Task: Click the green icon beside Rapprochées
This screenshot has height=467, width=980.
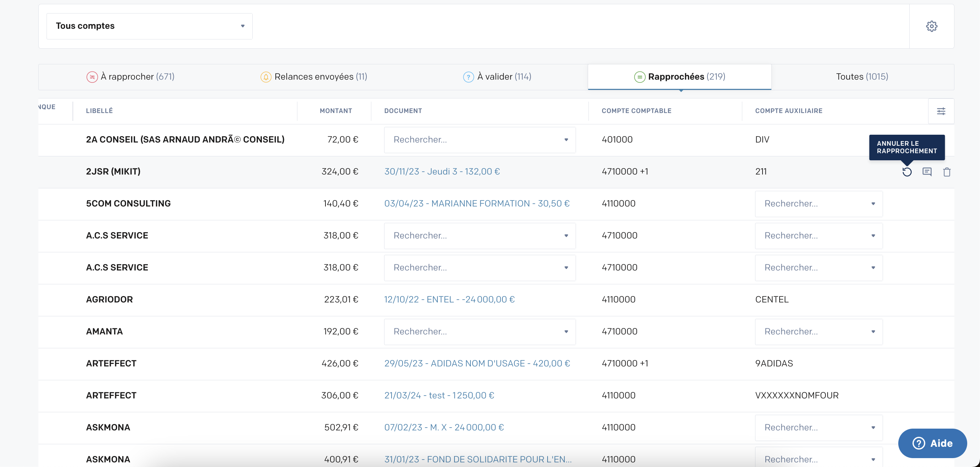Action: [x=640, y=77]
